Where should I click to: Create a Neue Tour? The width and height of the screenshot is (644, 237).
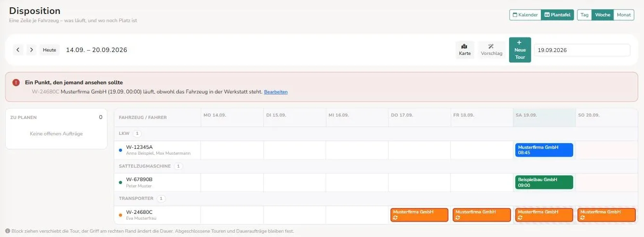coord(520,50)
